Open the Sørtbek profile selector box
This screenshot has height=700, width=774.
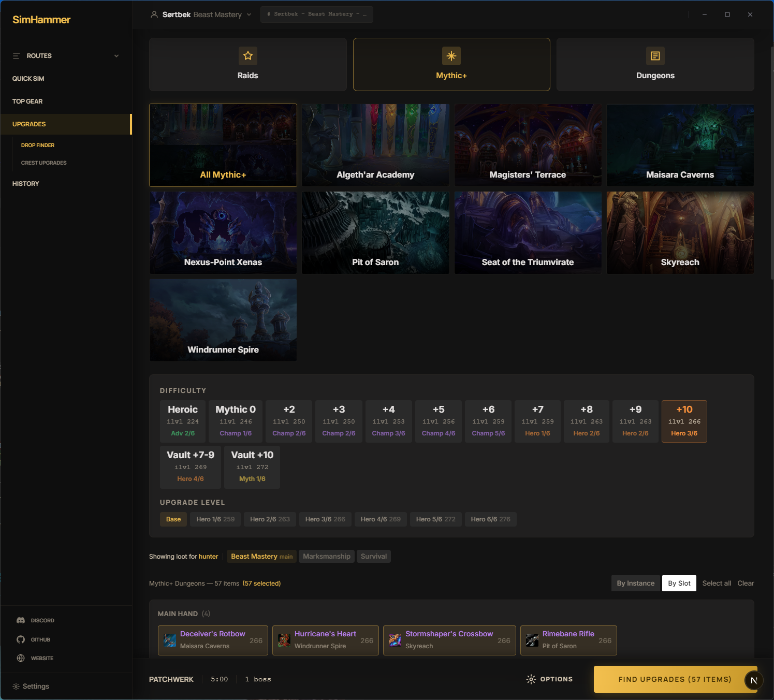(316, 14)
